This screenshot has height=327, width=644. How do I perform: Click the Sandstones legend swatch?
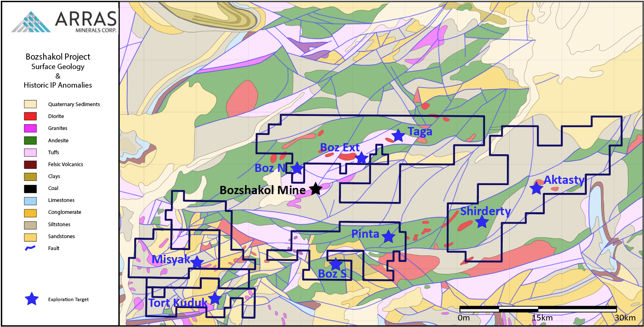point(30,237)
